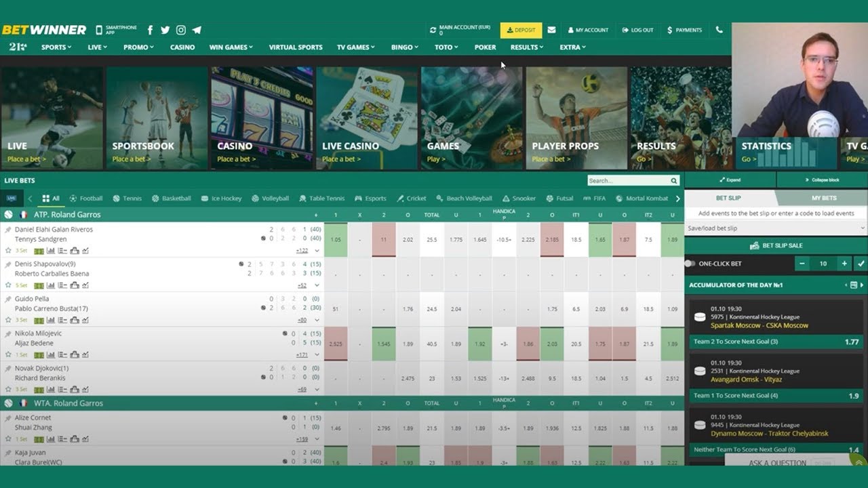Viewport: 868px width, 488px height.
Task: Click ATP Roland Garros tennis ball icon
Action: coord(9,214)
